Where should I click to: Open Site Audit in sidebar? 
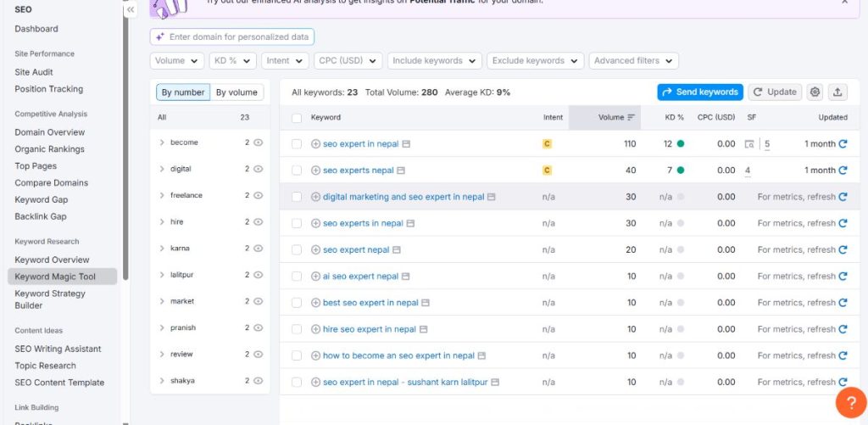point(34,72)
